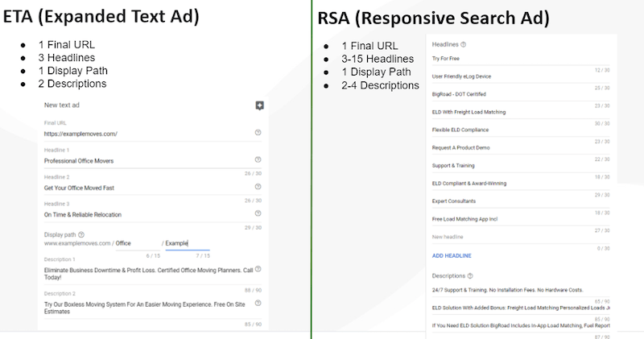Click display path field containing Example
Viewport: 644px width, 339px height.
tap(188, 244)
